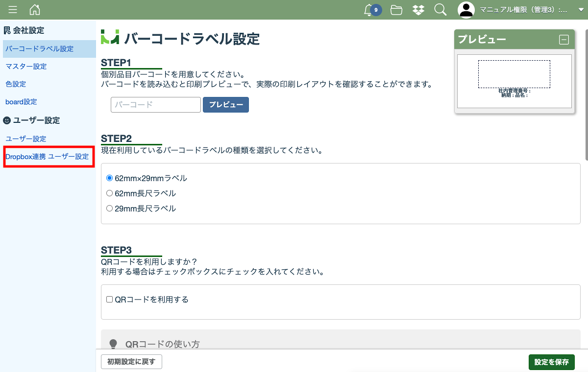This screenshot has width=588, height=372.
Task: Open マスター設定 in sidebar
Action: pos(26,67)
